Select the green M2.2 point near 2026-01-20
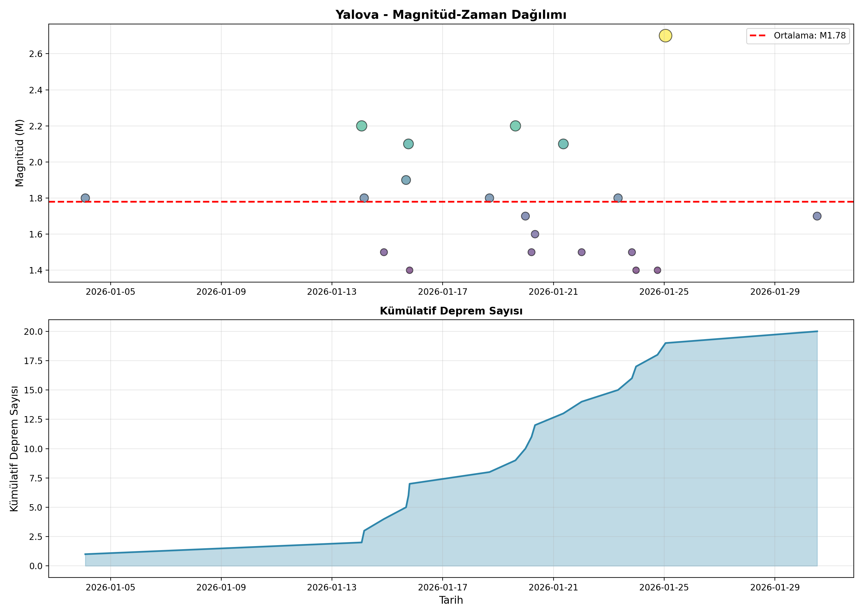This screenshot has height=616, width=863. 515,126
